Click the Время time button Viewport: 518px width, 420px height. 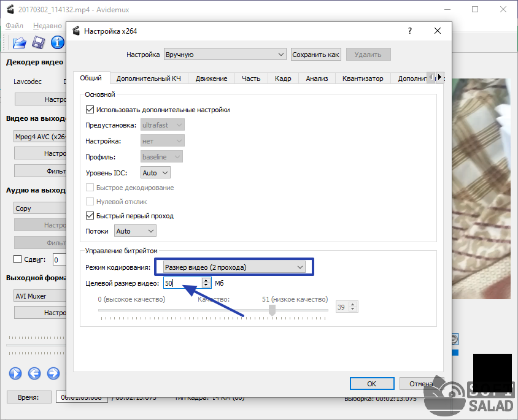coord(29,397)
